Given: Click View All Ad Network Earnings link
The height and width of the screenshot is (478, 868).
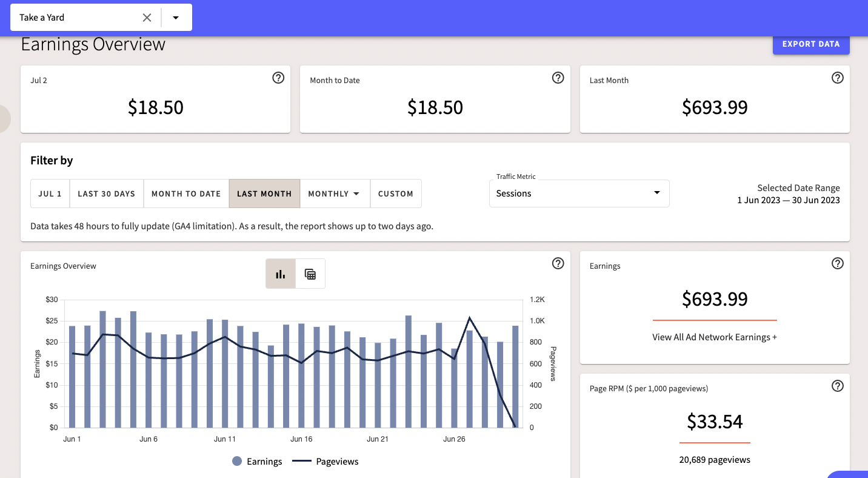Looking at the screenshot, I should (x=715, y=337).
